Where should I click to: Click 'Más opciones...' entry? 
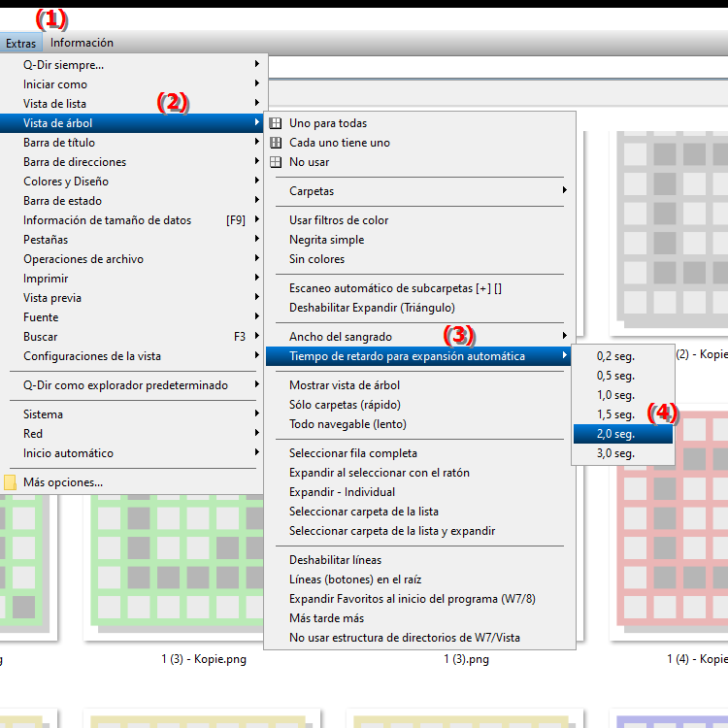(x=132, y=482)
